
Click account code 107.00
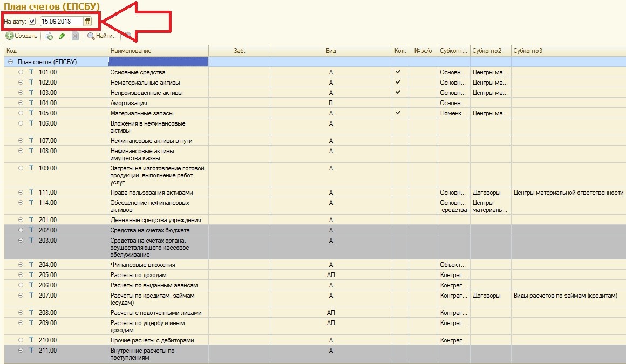point(48,141)
